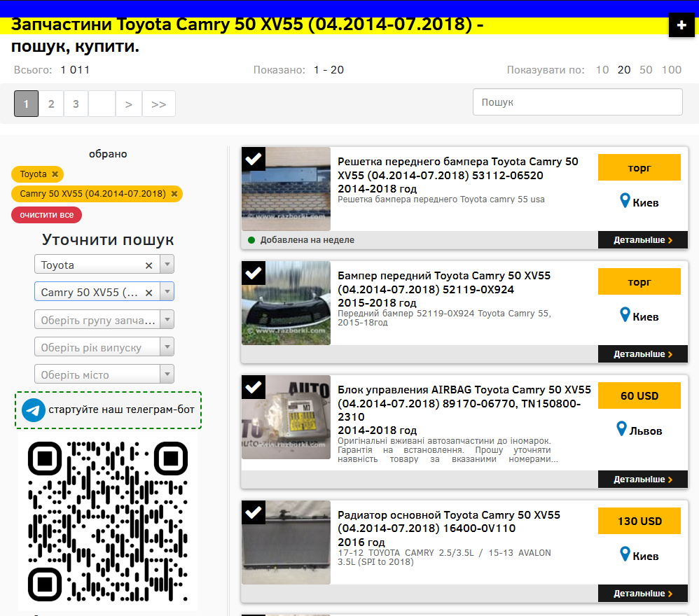This screenshot has width=699, height=616.
Task: Go to page 3 of results
Action: pyautogui.click(x=76, y=104)
